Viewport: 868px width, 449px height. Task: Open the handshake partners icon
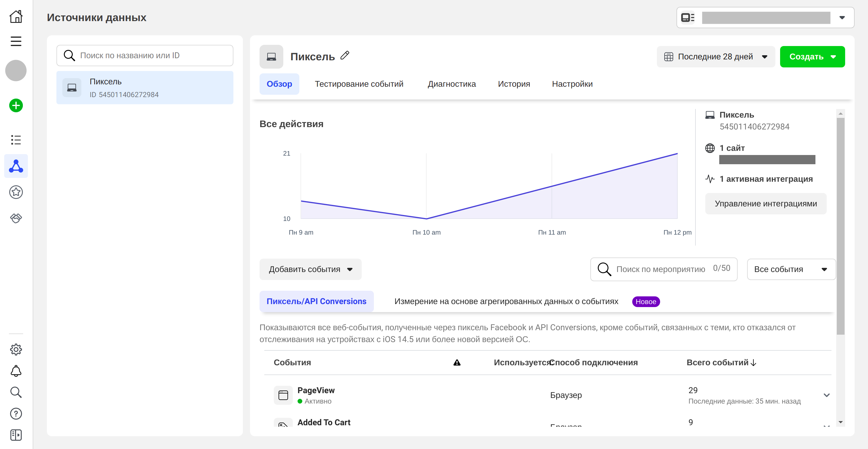tap(16, 218)
